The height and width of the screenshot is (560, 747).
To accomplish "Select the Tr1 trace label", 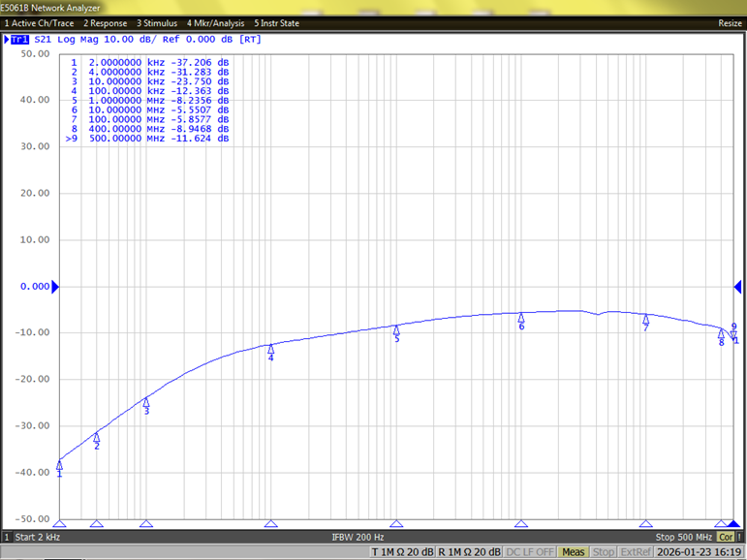I will click(17, 40).
